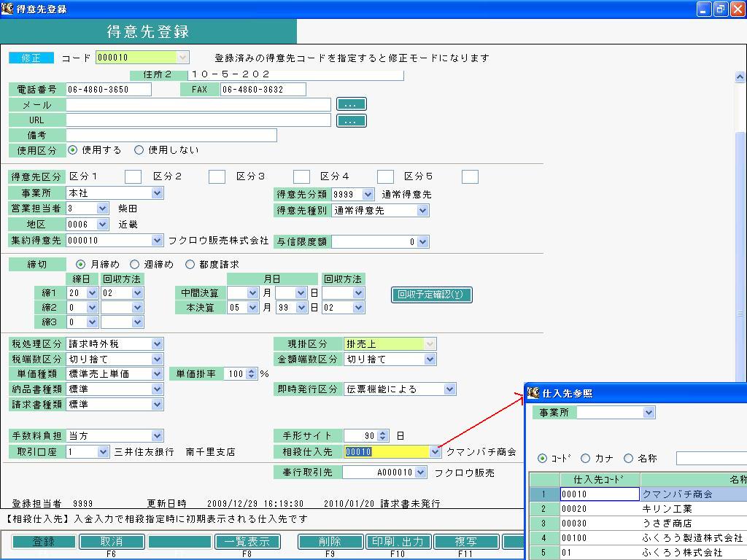Click the 仕入先コード column header
747x560 pixels.
click(600, 480)
